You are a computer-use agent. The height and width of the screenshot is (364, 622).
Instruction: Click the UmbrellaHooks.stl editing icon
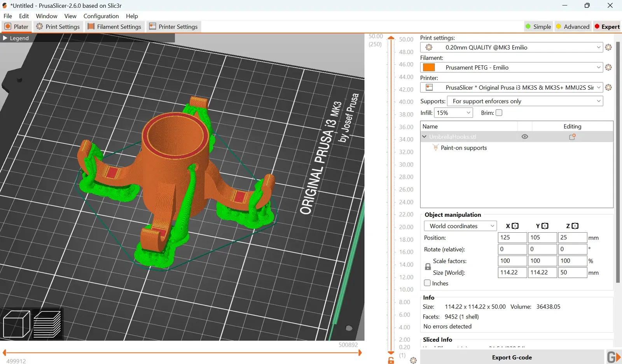click(572, 137)
